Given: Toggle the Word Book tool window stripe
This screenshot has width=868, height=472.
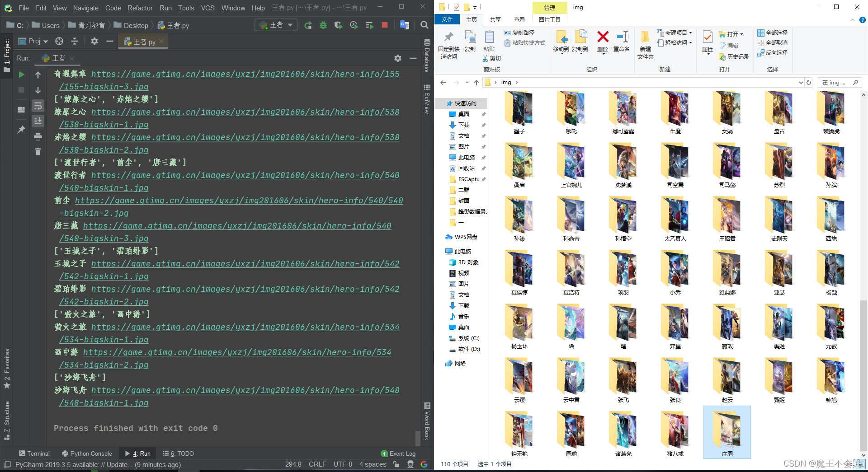Looking at the screenshot, I should [427, 421].
